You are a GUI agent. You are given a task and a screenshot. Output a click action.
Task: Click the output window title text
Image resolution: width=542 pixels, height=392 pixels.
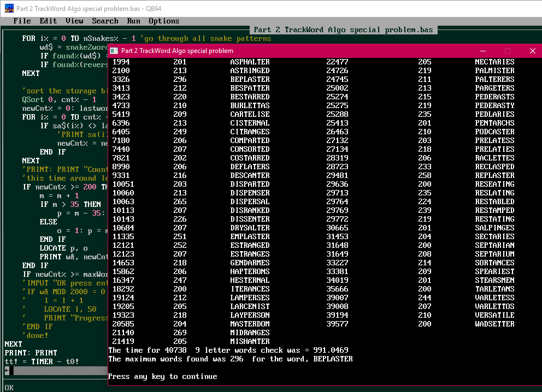click(177, 51)
